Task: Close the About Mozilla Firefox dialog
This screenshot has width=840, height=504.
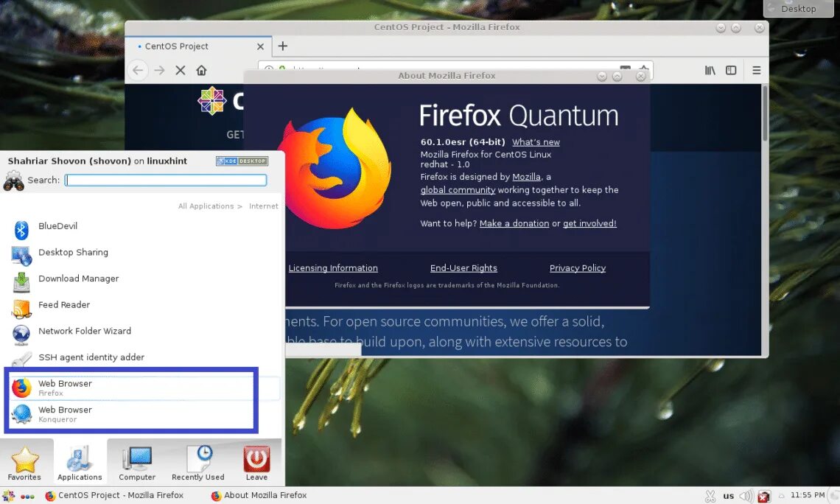Action: 641,76
